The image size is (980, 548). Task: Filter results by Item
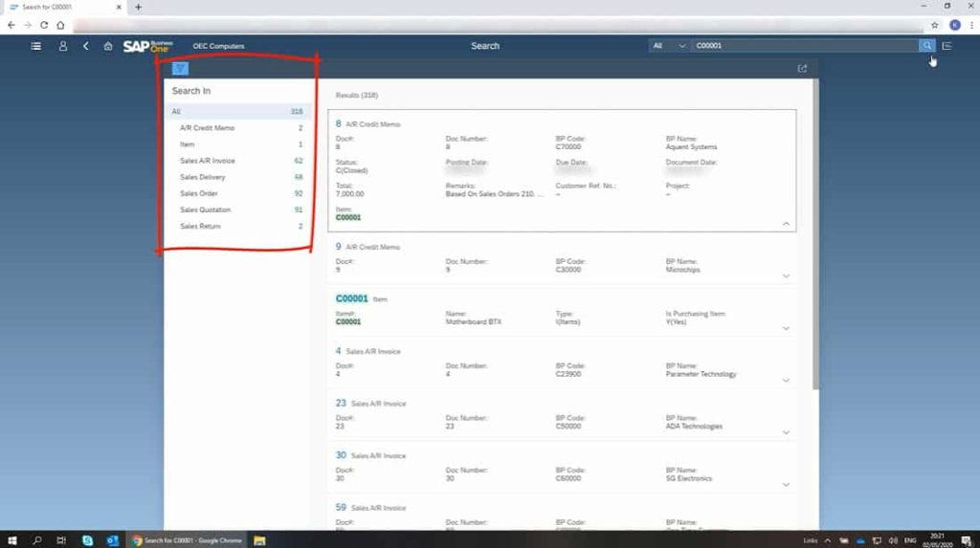tap(237, 144)
